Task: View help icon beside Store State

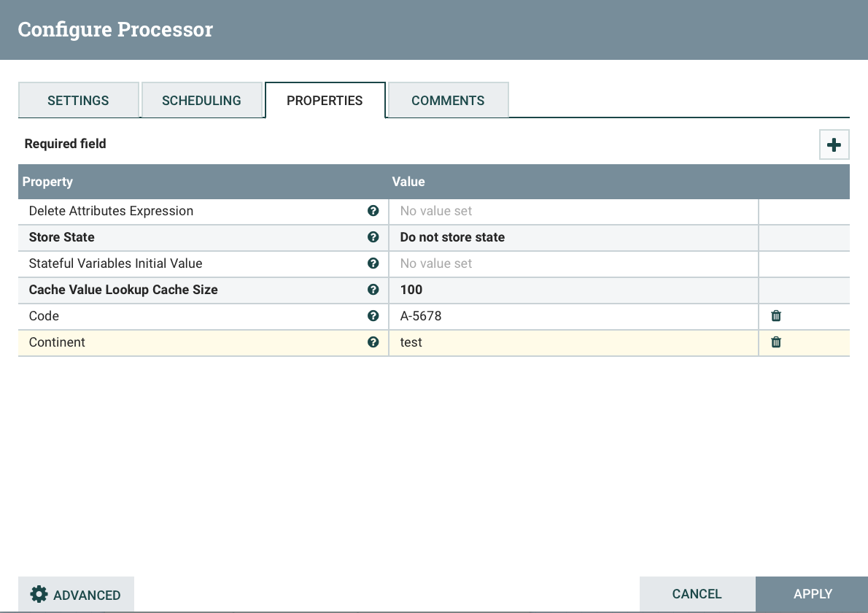Action: 373,237
